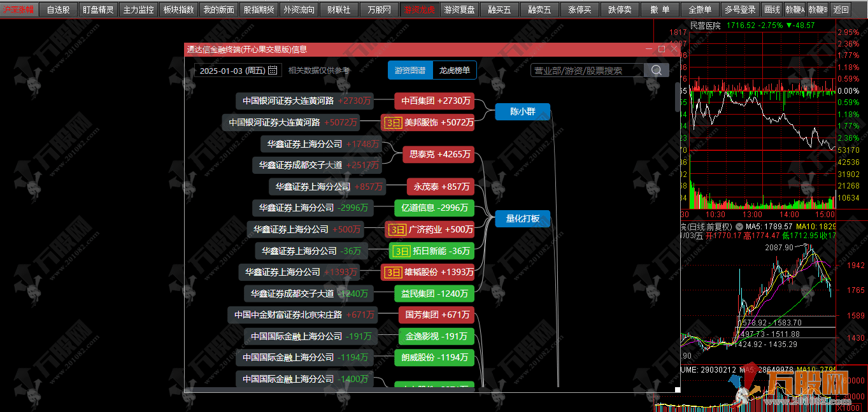Viewport: 868px width, 412px height.
Task: Open the MA dropdown circle icon in K-line chart
Action: 739,226
